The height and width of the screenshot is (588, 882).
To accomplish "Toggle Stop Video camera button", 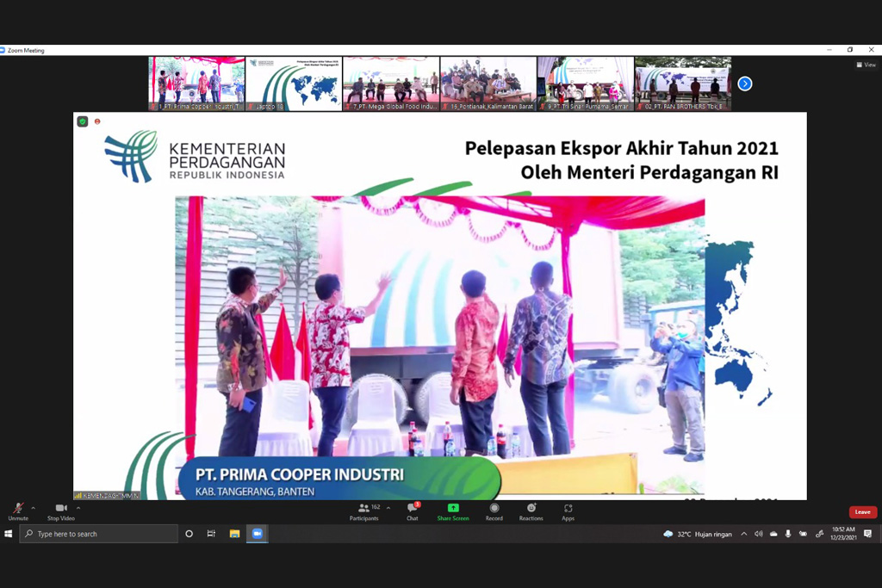I will [x=60, y=510].
